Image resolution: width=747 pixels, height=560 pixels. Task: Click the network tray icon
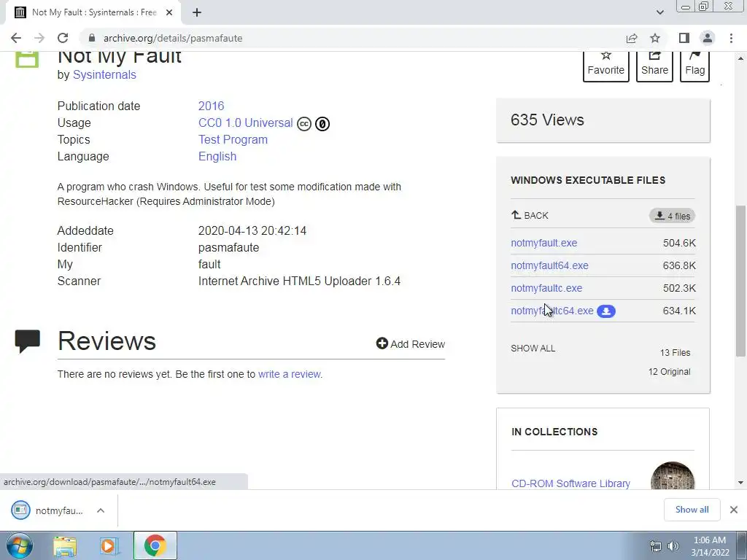(656, 546)
